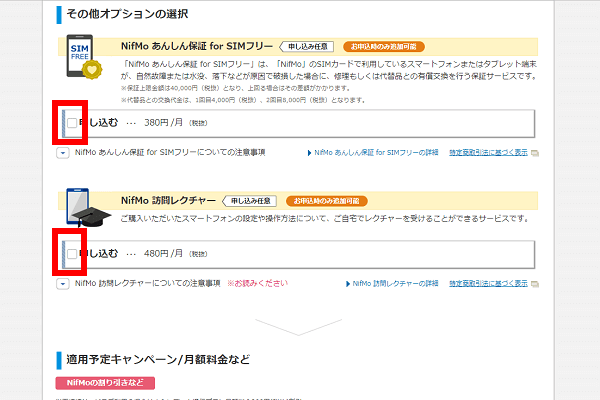Expand NifMo 訪問レクチャー注意事項
The image size is (600, 400).
[x=63, y=284]
